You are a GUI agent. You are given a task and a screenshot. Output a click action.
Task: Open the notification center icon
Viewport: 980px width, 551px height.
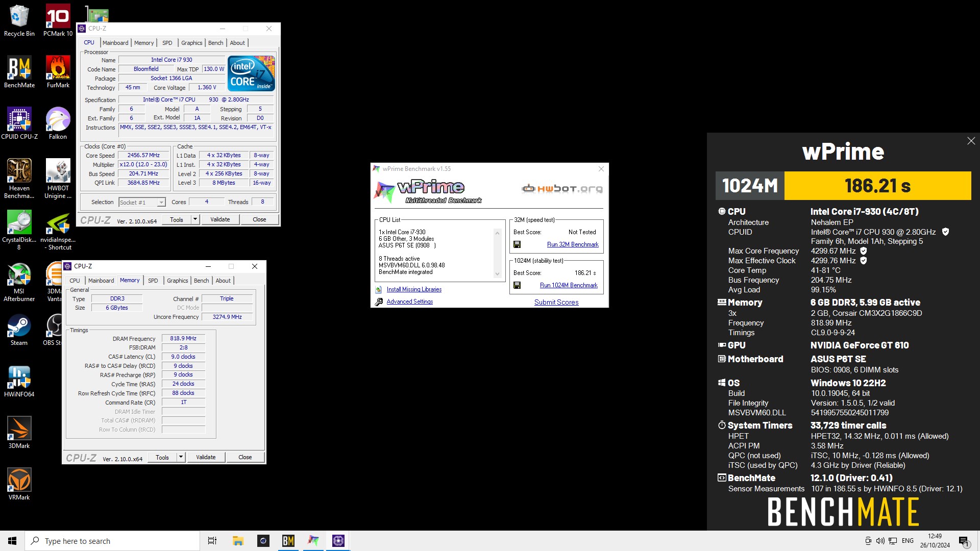coord(964,541)
